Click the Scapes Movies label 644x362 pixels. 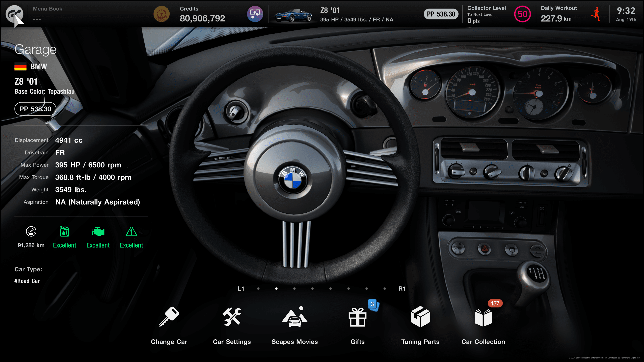[294, 342]
